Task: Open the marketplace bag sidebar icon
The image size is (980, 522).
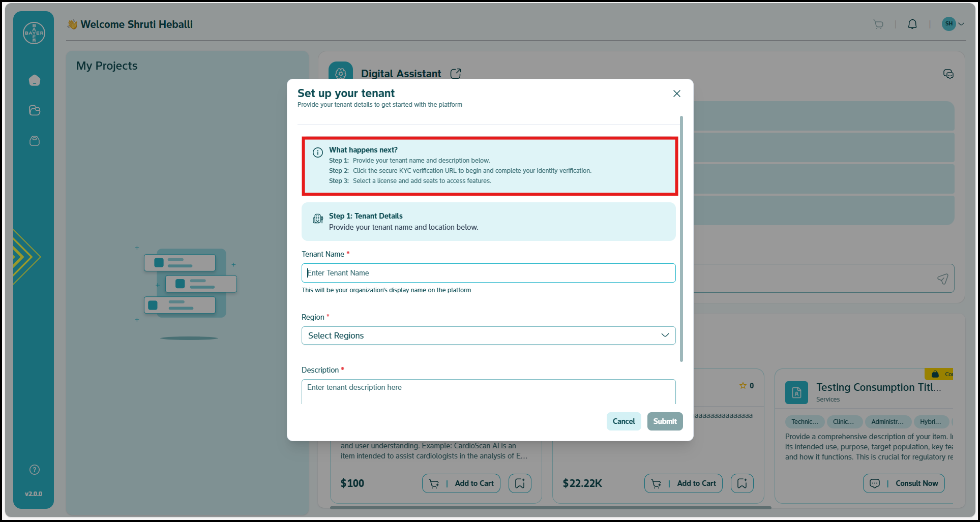Action: point(35,141)
